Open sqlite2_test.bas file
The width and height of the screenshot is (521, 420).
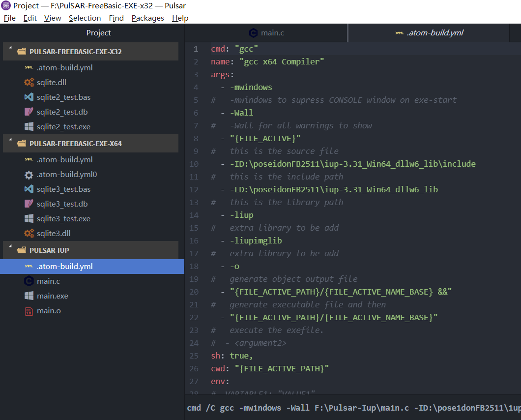pyautogui.click(x=63, y=97)
